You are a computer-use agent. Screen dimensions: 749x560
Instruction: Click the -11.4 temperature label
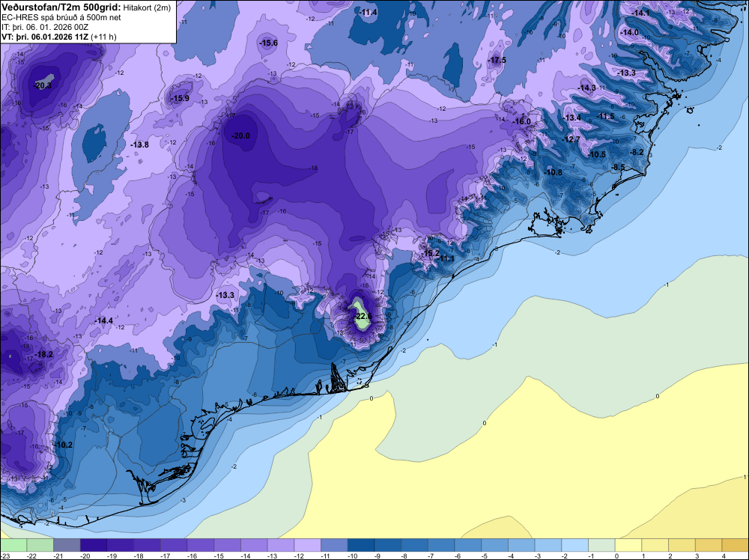(x=369, y=13)
